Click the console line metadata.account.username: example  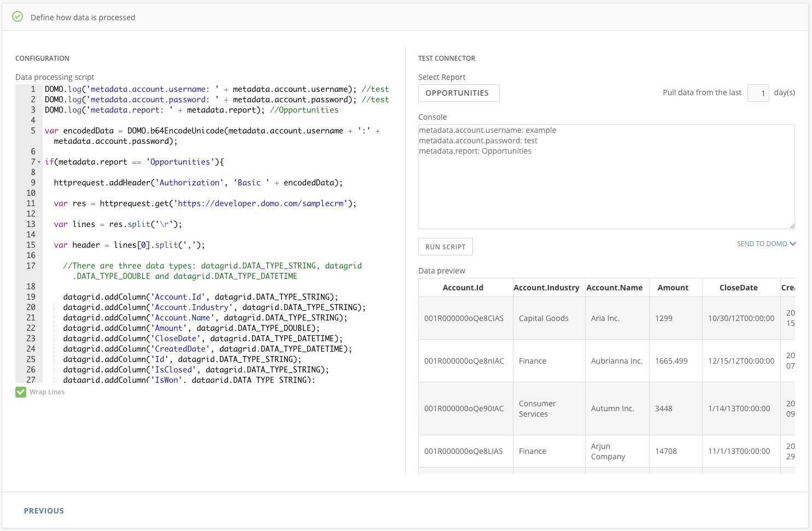pyautogui.click(x=487, y=130)
